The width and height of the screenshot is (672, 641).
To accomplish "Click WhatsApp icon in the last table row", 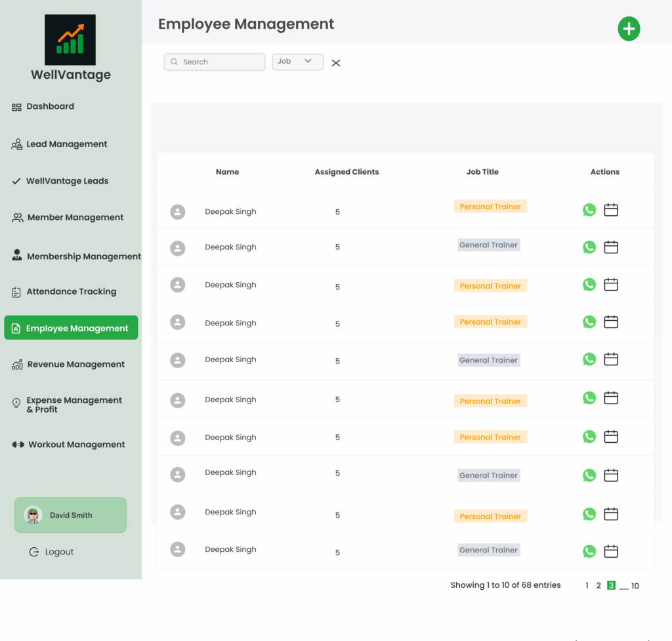I will click(x=589, y=551).
